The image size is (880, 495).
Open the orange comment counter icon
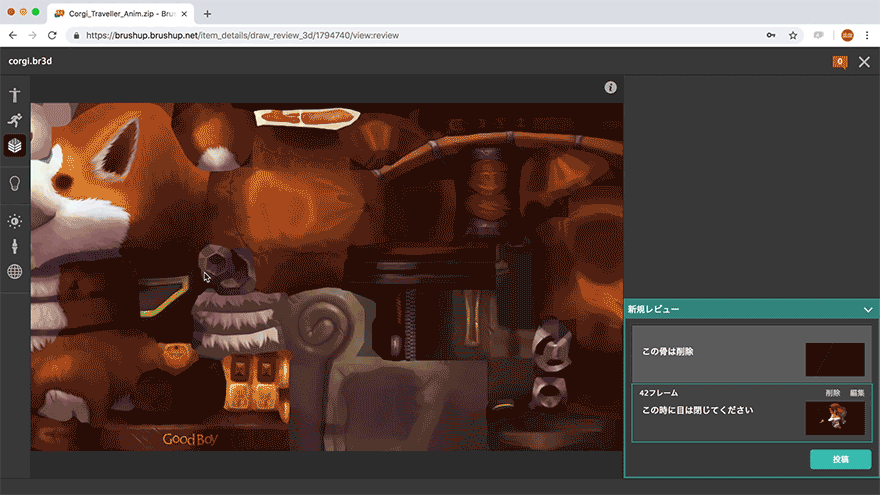tap(840, 62)
